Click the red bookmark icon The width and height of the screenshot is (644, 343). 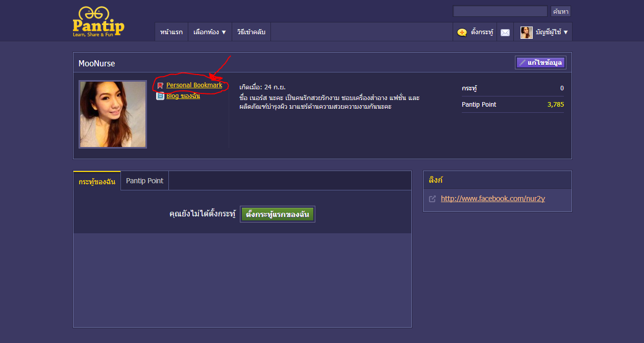[x=160, y=86]
